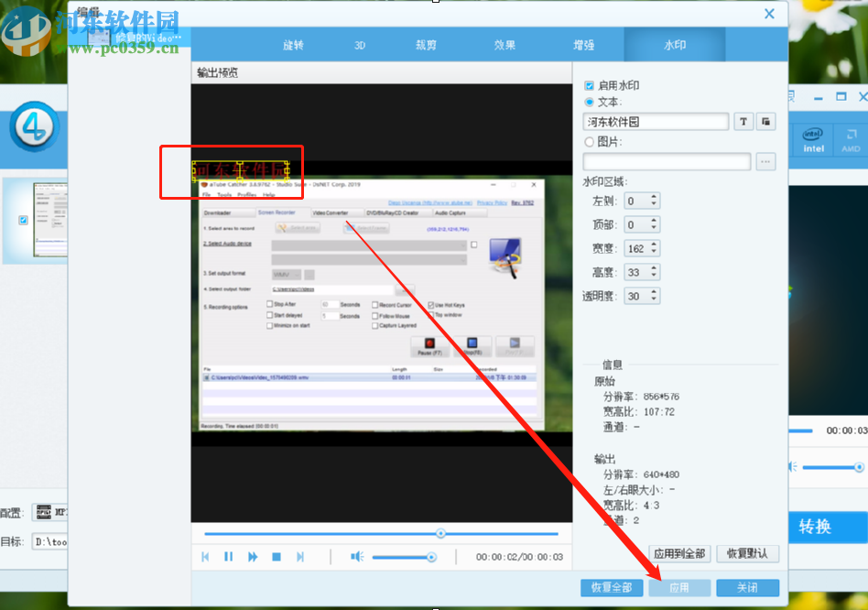Mute audio with the speaker icon
The image size is (868, 610).
point(357,556)
